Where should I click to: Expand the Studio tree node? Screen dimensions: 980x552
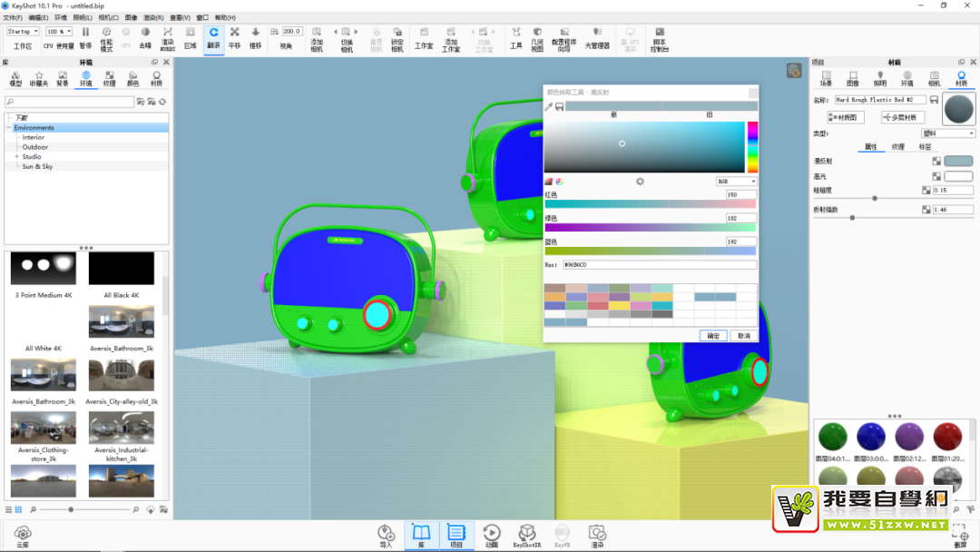pyautogui.click(x=16, y=157)
